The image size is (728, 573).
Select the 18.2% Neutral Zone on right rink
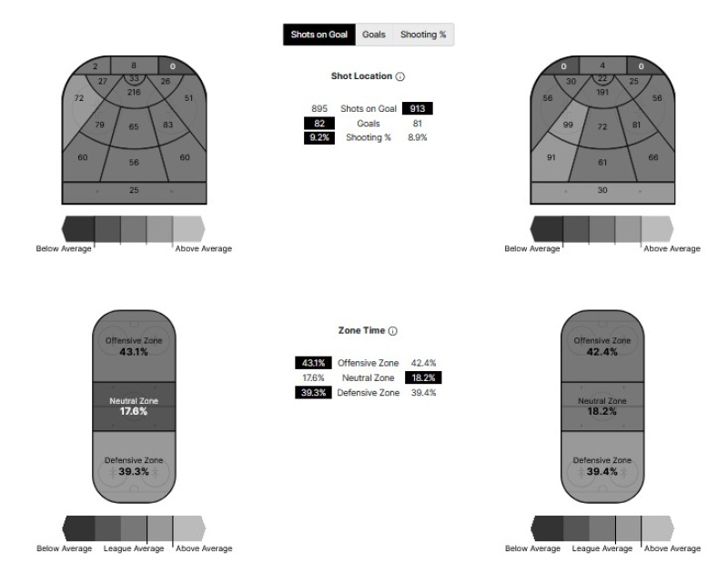click(x=602, y=406)
